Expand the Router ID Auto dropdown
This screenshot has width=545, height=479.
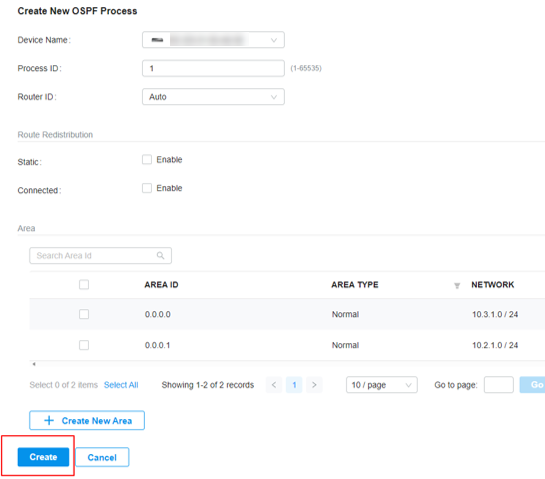(x=213, y=97)
